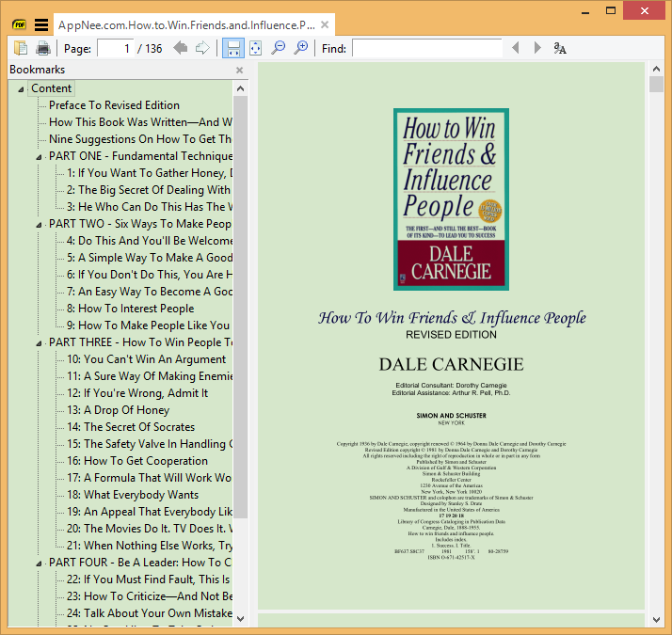Open Preface To Revised Edition bookmark
Viewport: 672px width, 635px height.
(114, 105)
